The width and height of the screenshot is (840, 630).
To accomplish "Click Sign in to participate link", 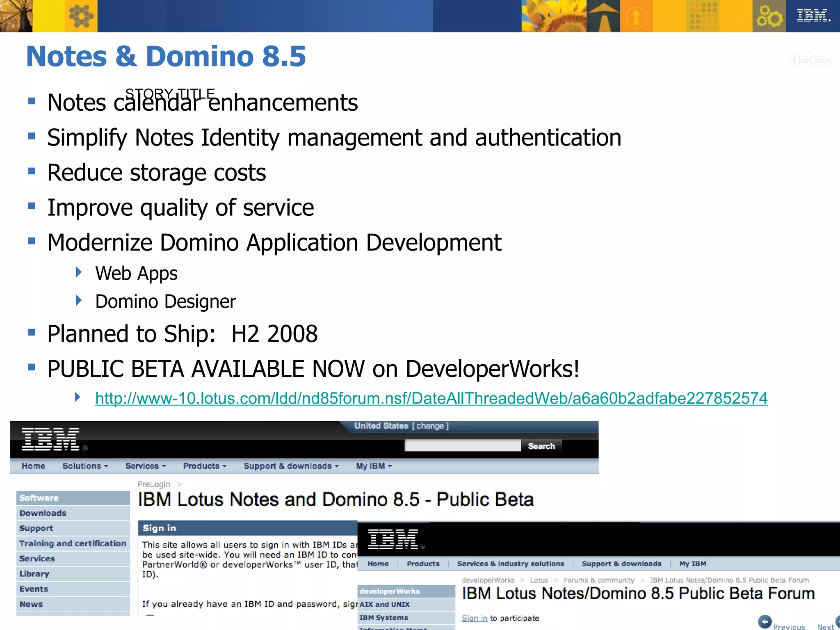I will 475,618.
